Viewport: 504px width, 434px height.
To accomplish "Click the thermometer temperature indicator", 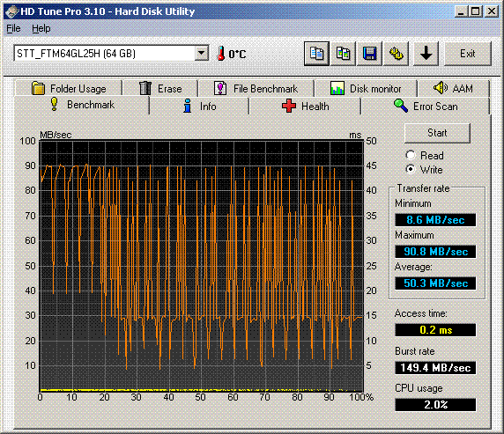I will click(x=221, y=54).
